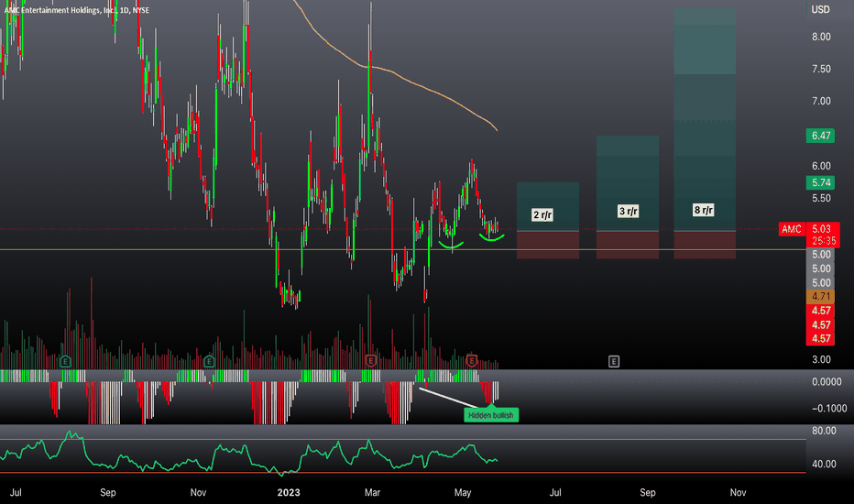Click the 5.03 current price label
This screenshot has height=504, width=854.
(x=821, y=229)
